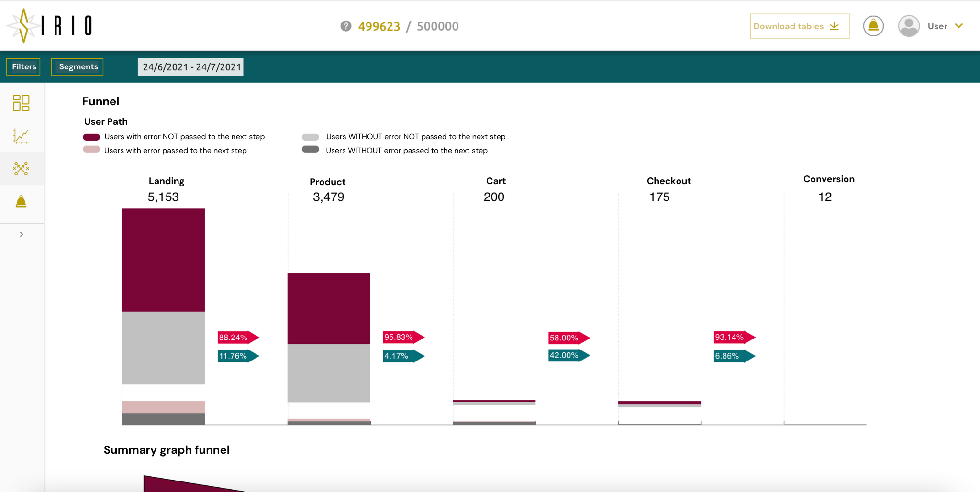Viewport: 980px width, 492px height.
Task: Toggle legend 'Users with error passed' pink swatch
Action: pos(91,149)
